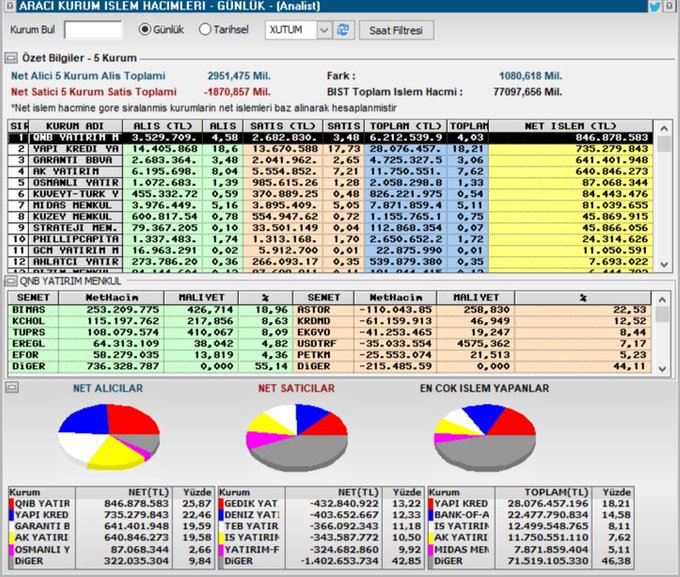Select the QNB YATIRIM M row

[330, 138]
